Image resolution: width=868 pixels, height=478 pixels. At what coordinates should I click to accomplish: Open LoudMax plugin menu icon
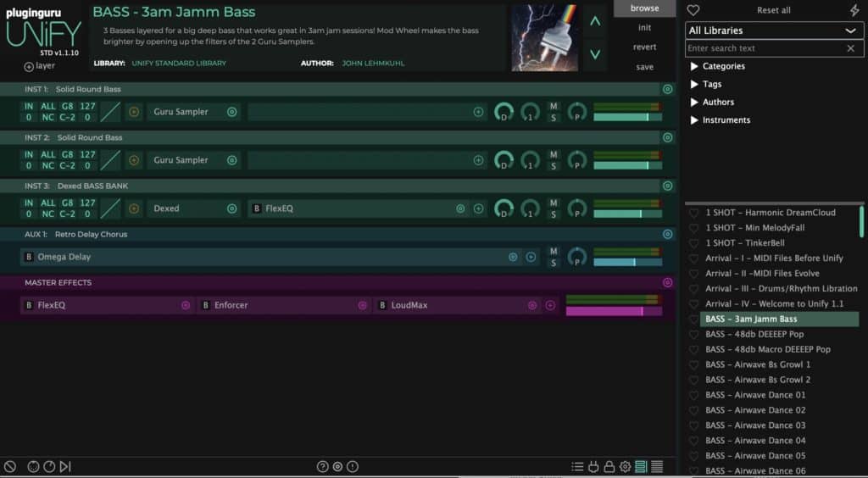click(532, 305)
